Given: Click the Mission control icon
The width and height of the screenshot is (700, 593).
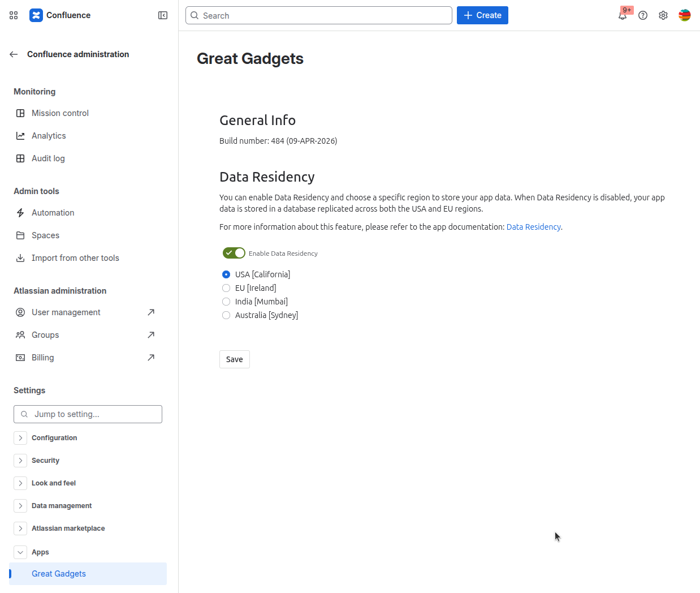Looking at the screenshot, I should (x=20, y=113).
